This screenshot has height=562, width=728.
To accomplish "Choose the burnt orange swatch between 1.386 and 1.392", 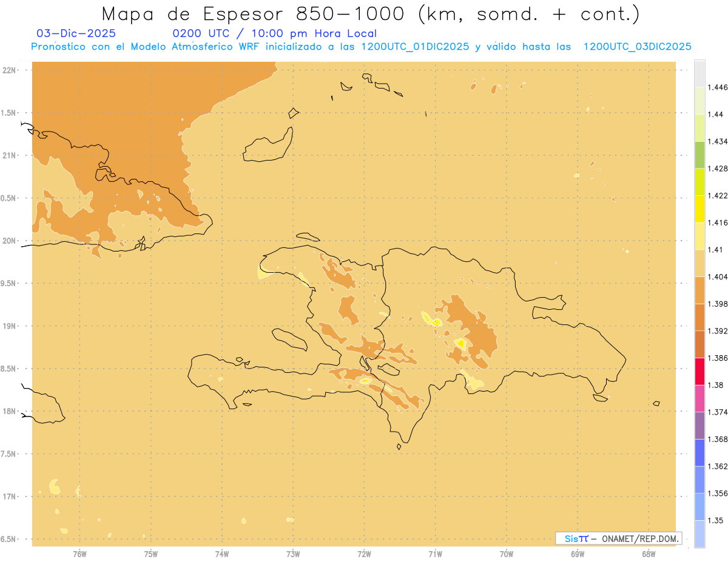I will 699,344.
